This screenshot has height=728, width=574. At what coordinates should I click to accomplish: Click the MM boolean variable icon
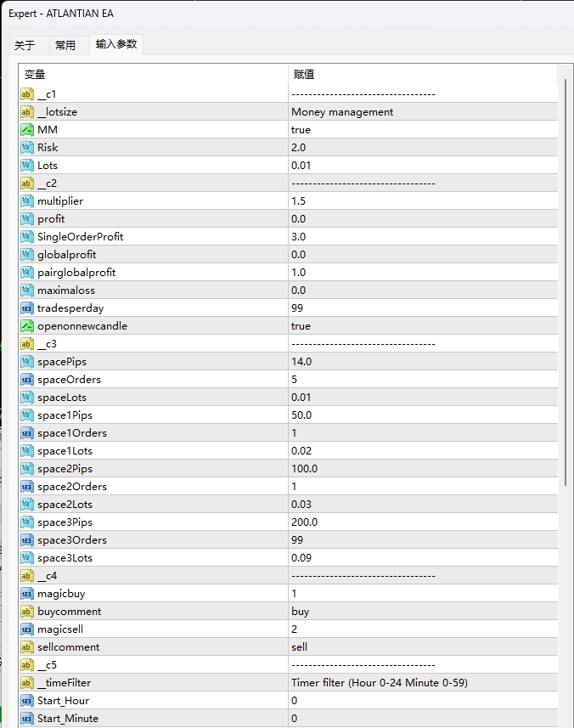coord(27,130)
